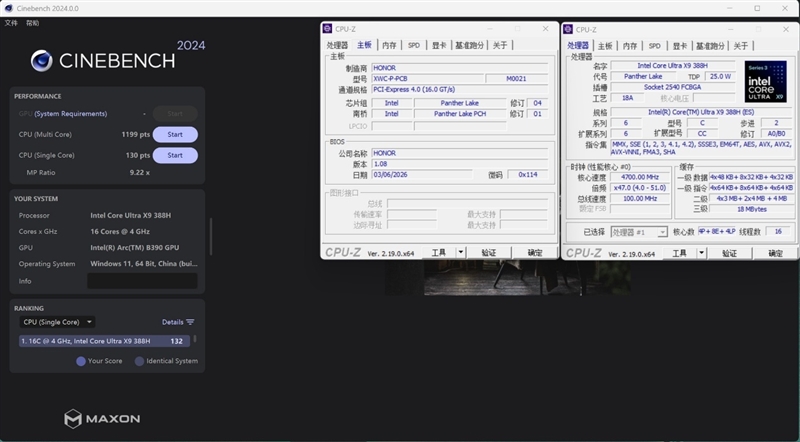800x442 pixels.
Task: Switch to 内存 tab in right CPU-Z window
Action: [x=630, y=46]
